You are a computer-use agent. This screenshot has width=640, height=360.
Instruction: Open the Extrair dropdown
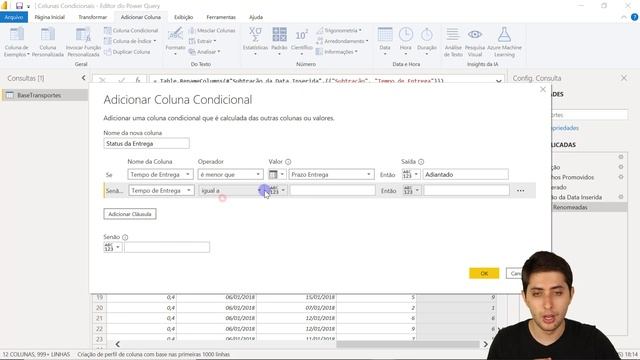(x=202, y=41)
